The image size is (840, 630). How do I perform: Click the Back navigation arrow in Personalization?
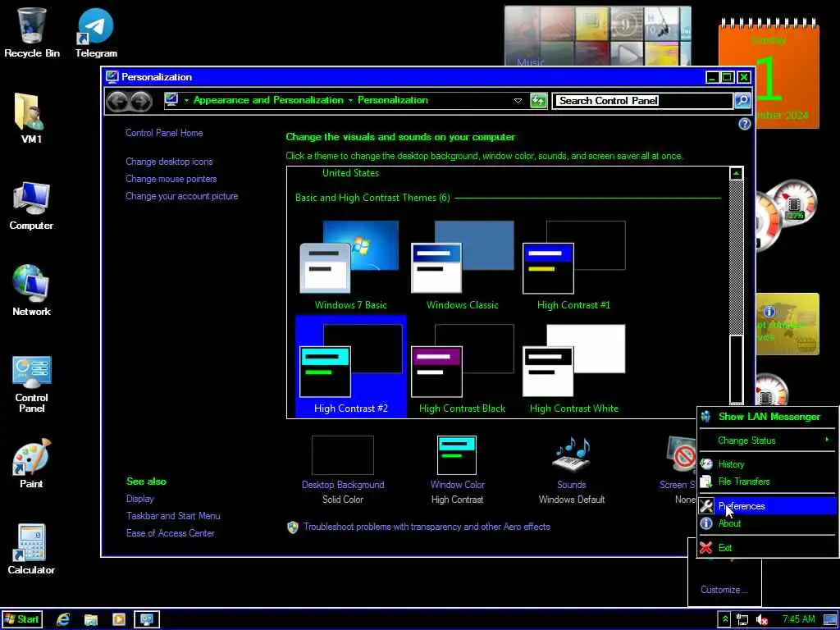pyautogui.click(x=117, y=101)
